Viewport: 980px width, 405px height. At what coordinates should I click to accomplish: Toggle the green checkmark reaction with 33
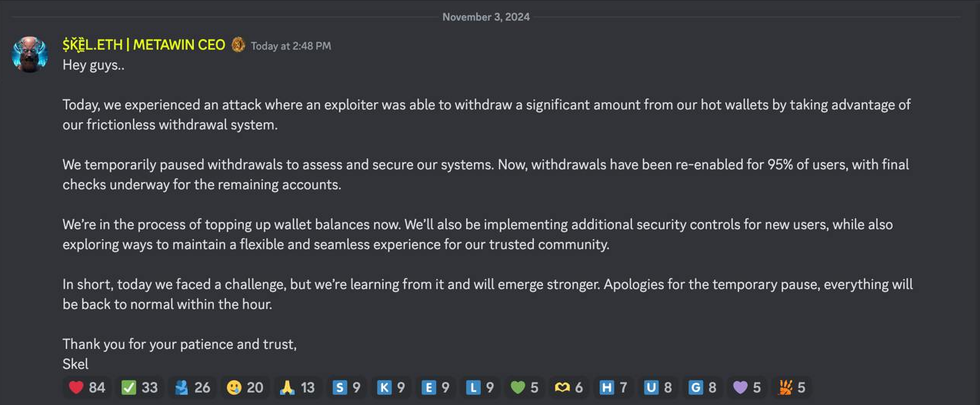139,387
